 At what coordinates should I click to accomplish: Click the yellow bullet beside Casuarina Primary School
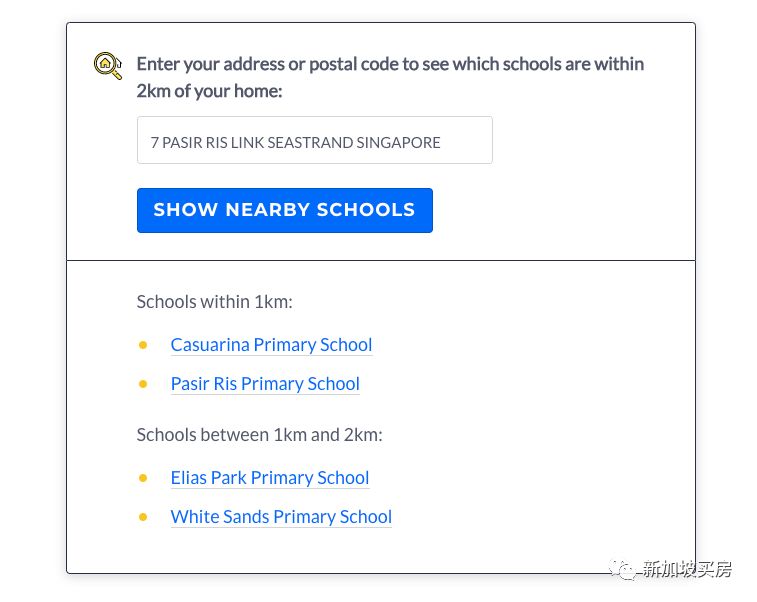tap(143, 345)
